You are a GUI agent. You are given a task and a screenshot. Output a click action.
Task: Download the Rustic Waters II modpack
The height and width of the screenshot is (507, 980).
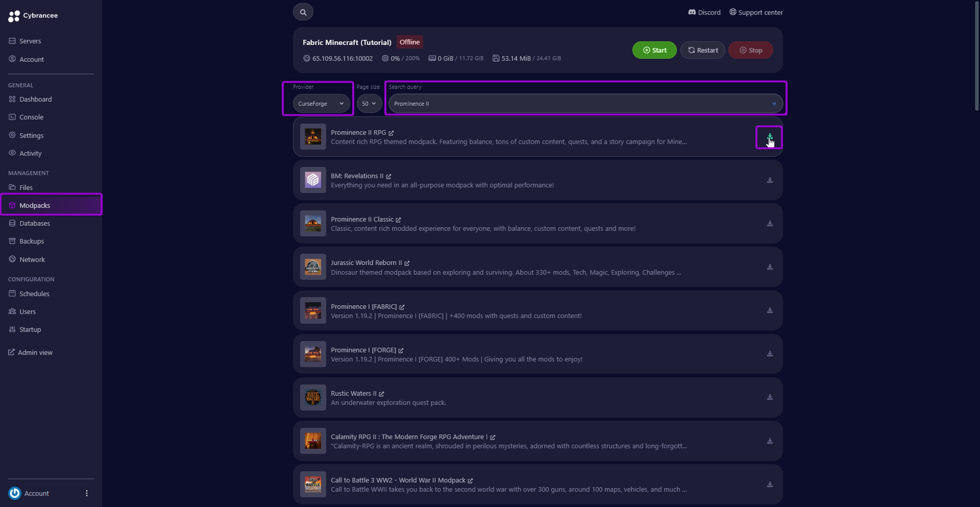(x=770, y=397)
